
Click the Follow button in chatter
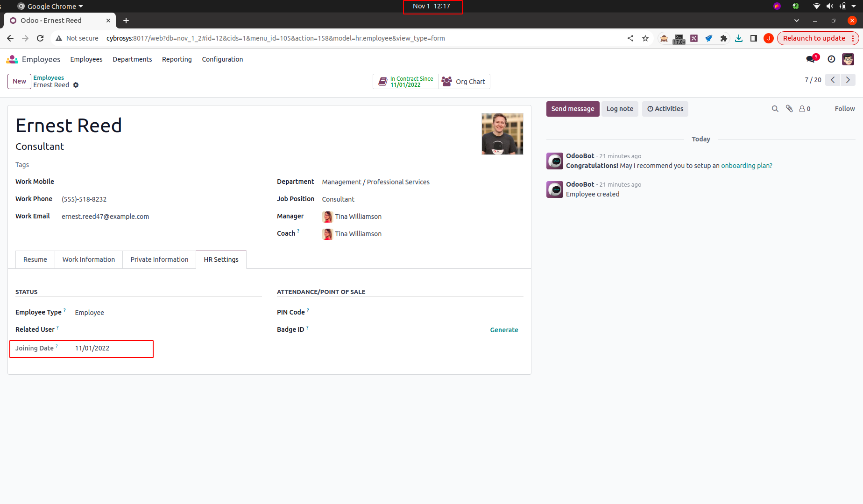tap(845, 109)
